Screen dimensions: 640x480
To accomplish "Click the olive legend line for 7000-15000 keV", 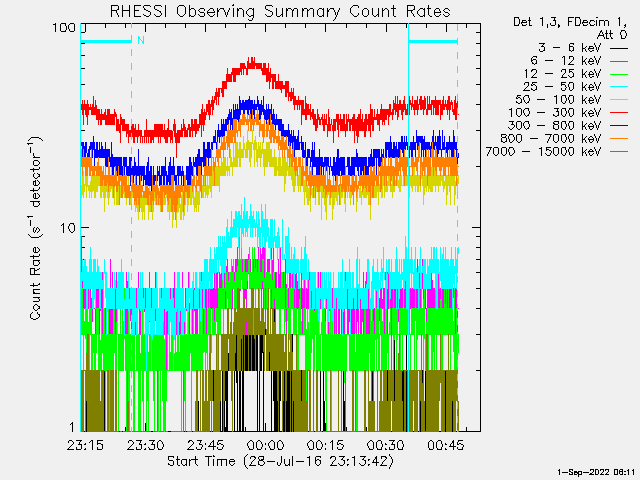I will 619,152.
